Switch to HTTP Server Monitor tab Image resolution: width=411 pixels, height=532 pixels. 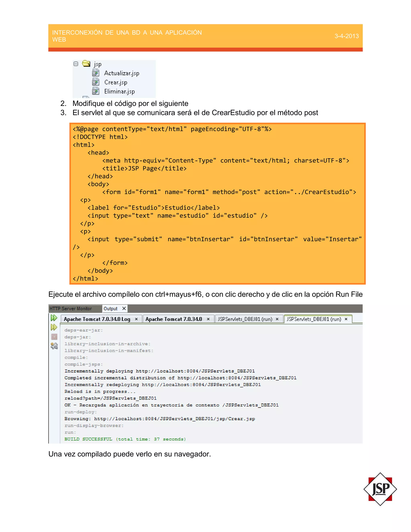71,309
